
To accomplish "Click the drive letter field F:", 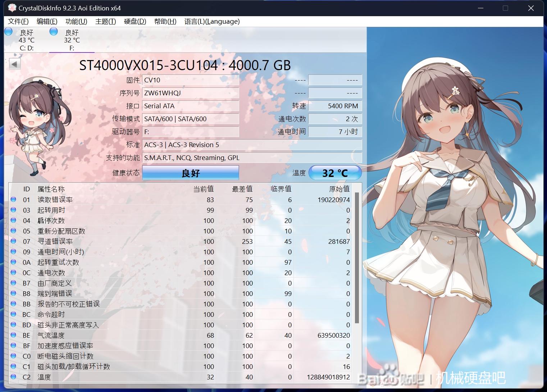I will coord(191,132).
